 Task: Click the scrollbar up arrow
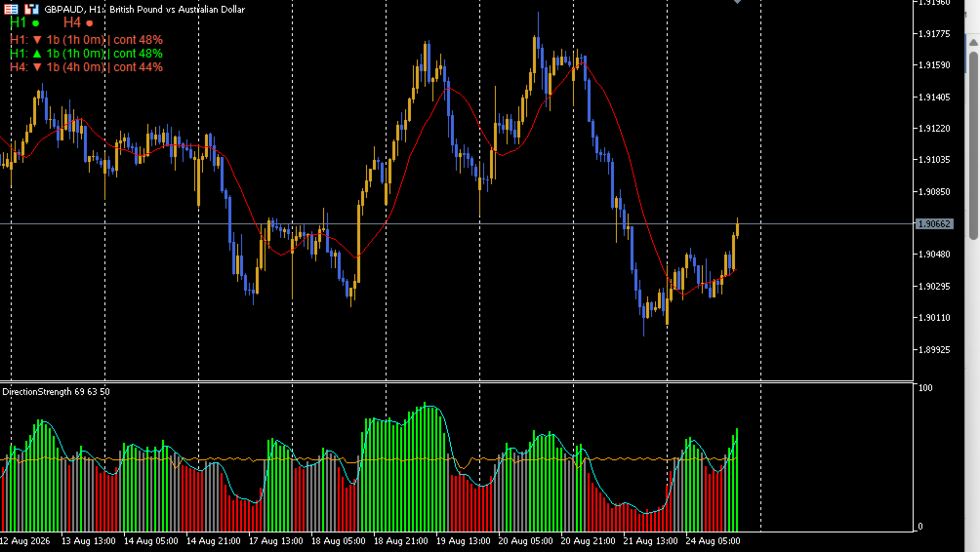pos(973,42)
